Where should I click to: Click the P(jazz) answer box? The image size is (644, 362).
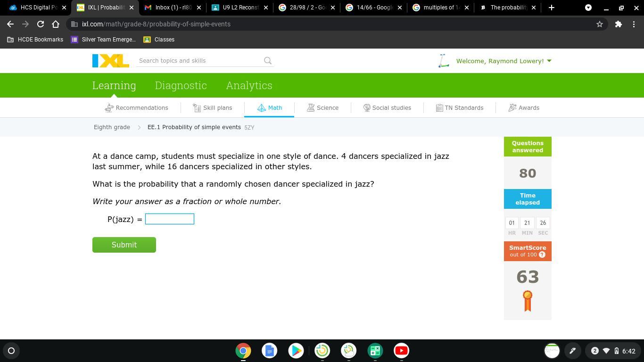[170, 219]
